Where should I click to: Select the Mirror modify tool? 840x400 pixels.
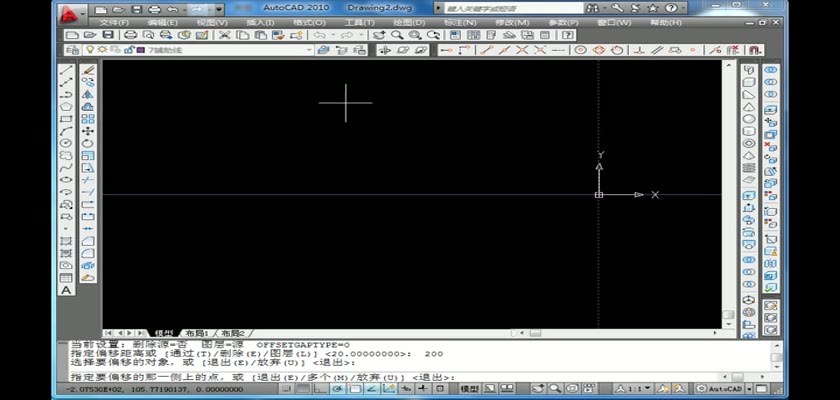88,94
